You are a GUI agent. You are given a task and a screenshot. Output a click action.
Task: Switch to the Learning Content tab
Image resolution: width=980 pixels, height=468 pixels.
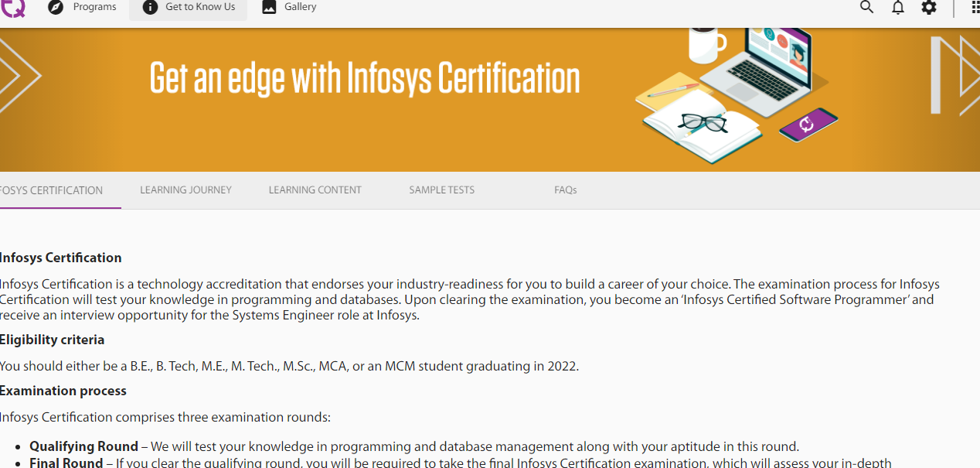(x=315, y=190)
